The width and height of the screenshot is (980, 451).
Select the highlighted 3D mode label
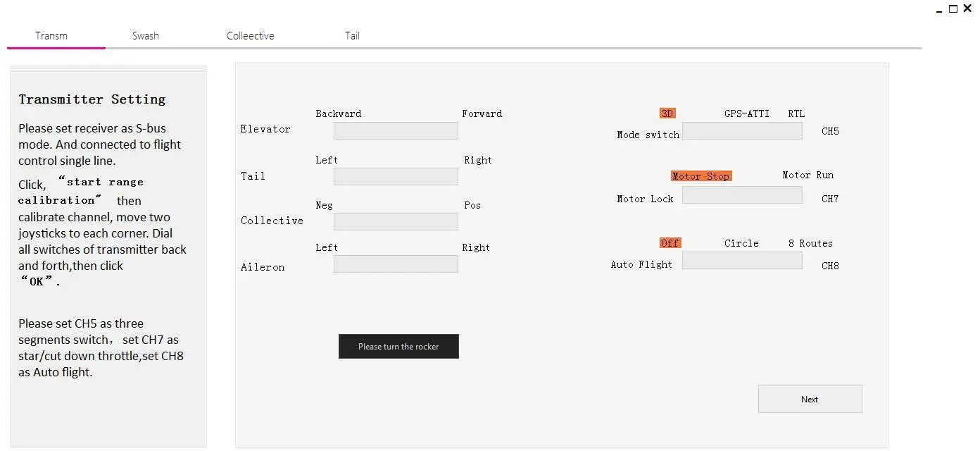click(667, 113)
